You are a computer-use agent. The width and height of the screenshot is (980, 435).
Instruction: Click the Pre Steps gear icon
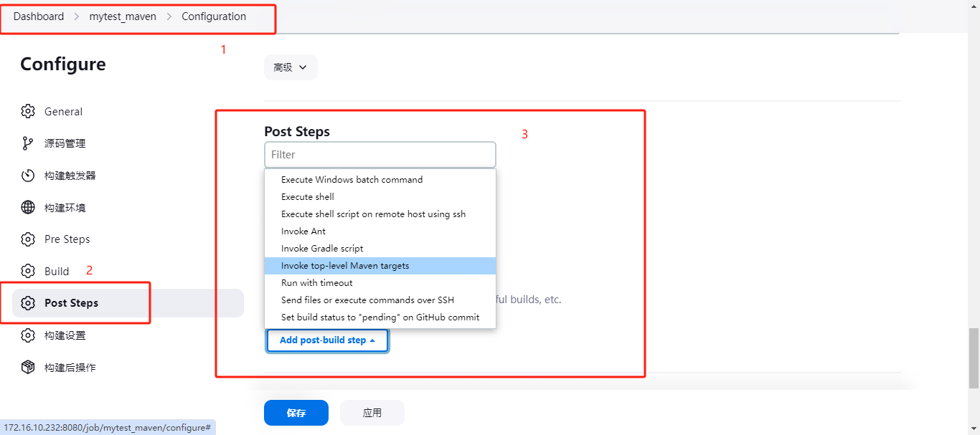[x=28, y=239]
